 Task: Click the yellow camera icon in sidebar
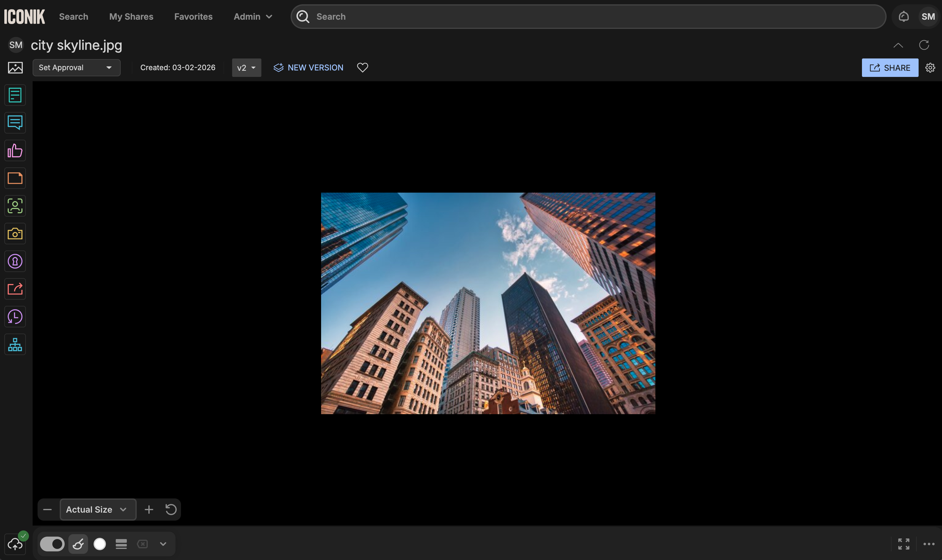(15, 234)
